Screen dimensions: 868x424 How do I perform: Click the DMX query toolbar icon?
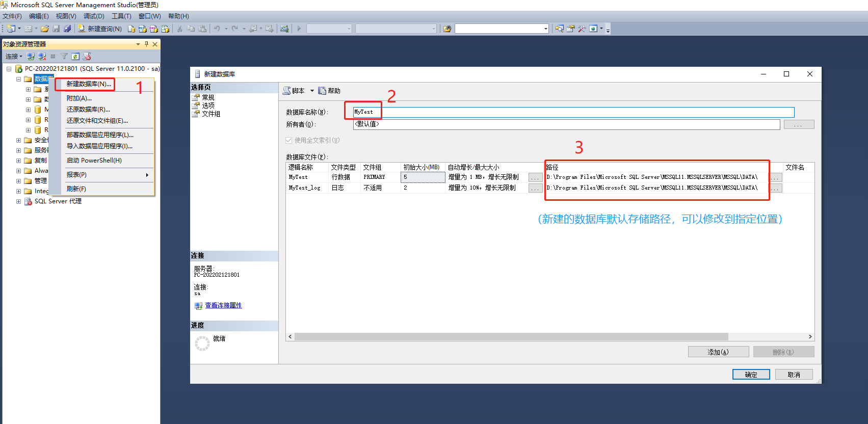(x=153, y=29)
